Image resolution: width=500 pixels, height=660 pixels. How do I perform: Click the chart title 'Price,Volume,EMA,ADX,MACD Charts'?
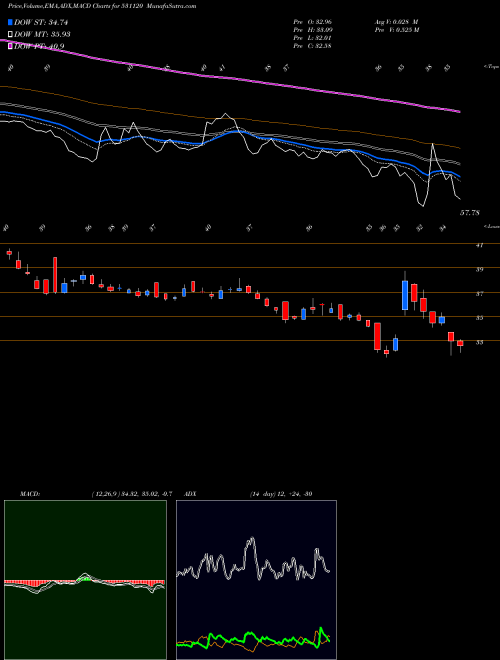(60, 7)
